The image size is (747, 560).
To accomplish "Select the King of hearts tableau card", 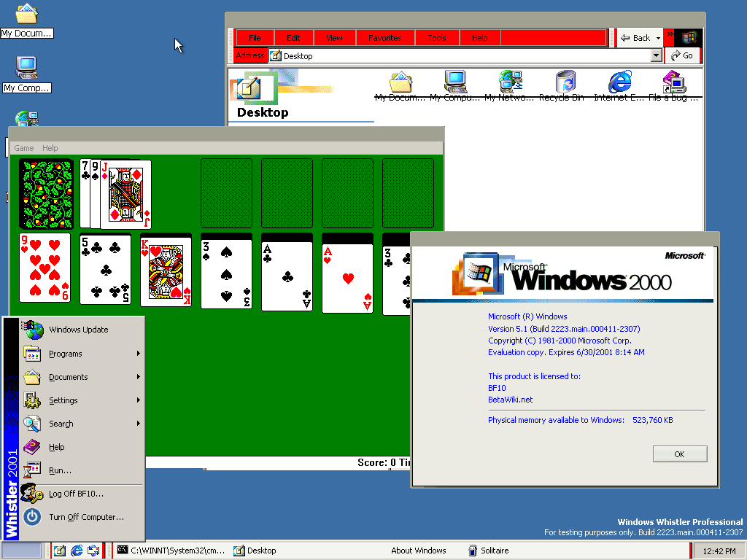I will (166, 271).
